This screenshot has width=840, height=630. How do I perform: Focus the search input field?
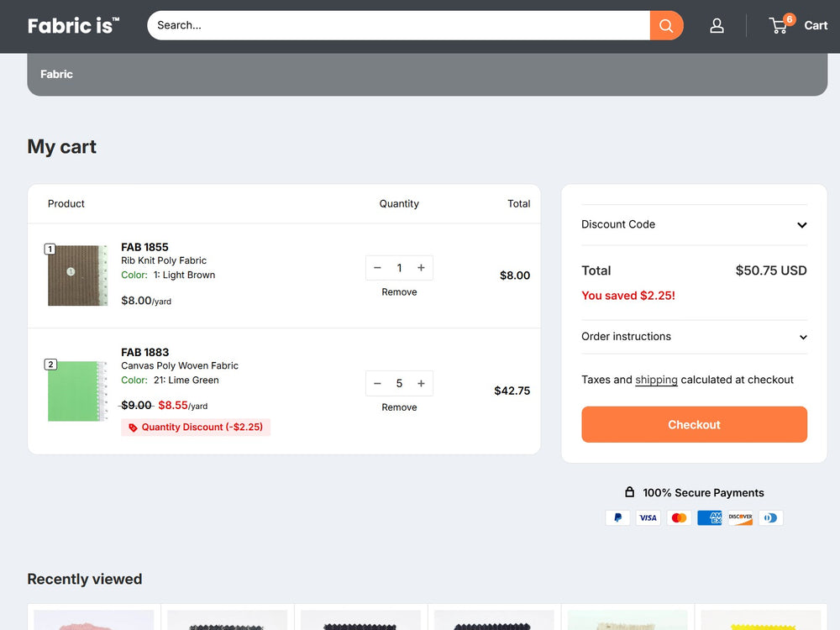point(399,25)
